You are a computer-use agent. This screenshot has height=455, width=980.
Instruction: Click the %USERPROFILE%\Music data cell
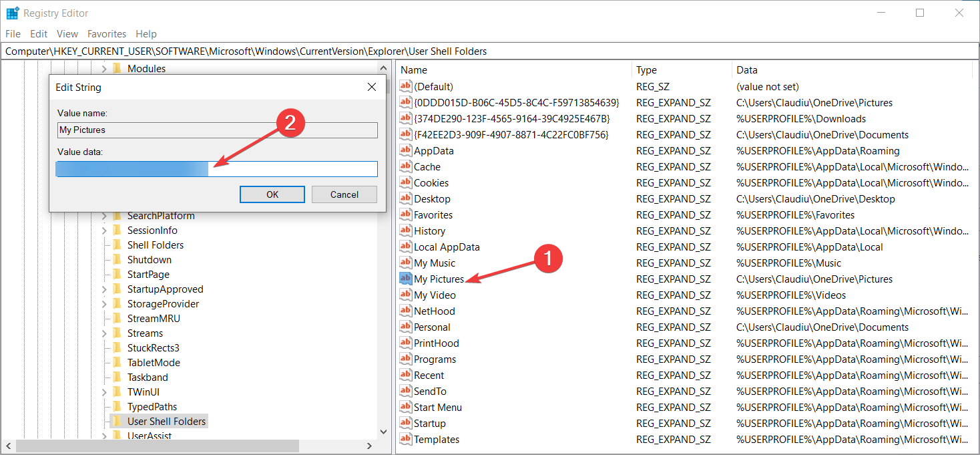tap(788, 263)
